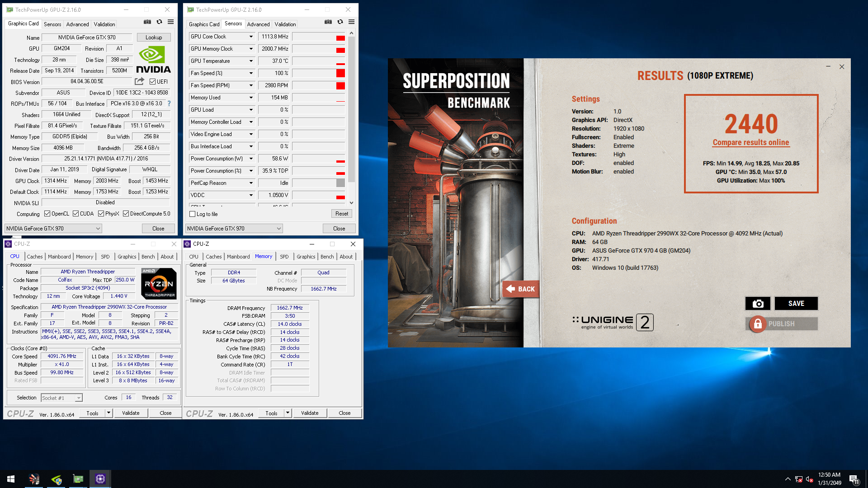868x488 pixels.
Task: Click the UNIGINE 2 logo
Action: click(x=613, y=322)
